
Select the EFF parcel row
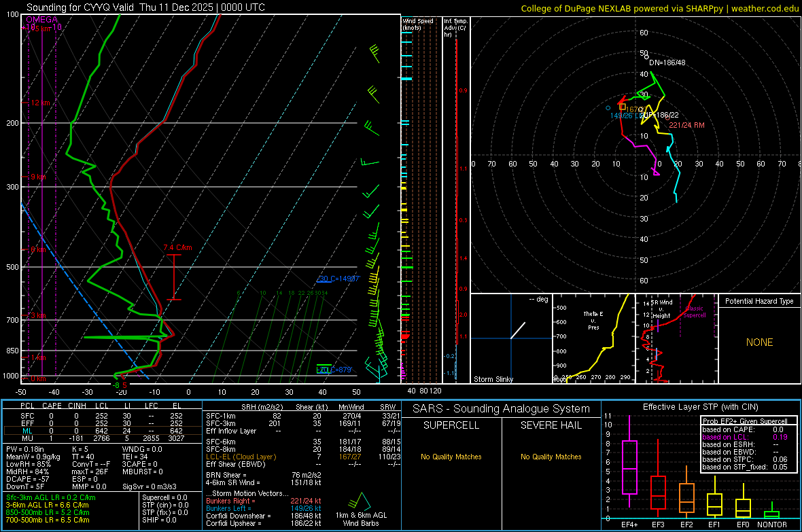[x=103, y=423]
